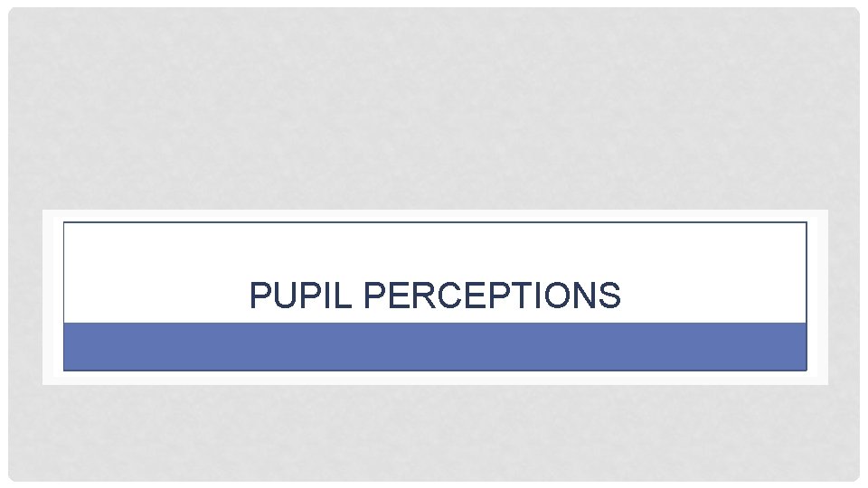Click the "PUPIL PERCEPTIONS" slide title
This screenshot has height=488, width=868.
pyautogui.click(x=435, y=296)
